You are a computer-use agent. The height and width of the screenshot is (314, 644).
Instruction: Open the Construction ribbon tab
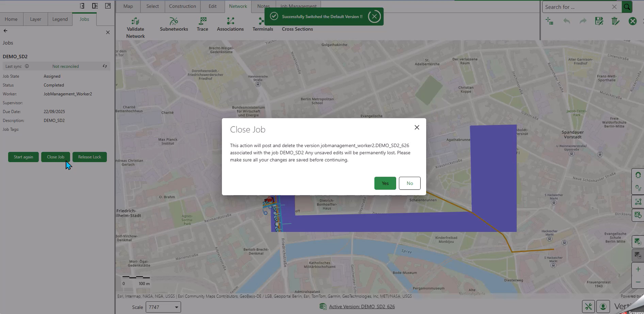[x=182, y=6]
